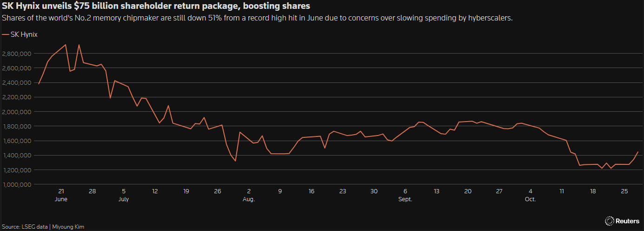
Task: Click the 18 date tick label
Action: pyautogui.click(x=593, y=191)
